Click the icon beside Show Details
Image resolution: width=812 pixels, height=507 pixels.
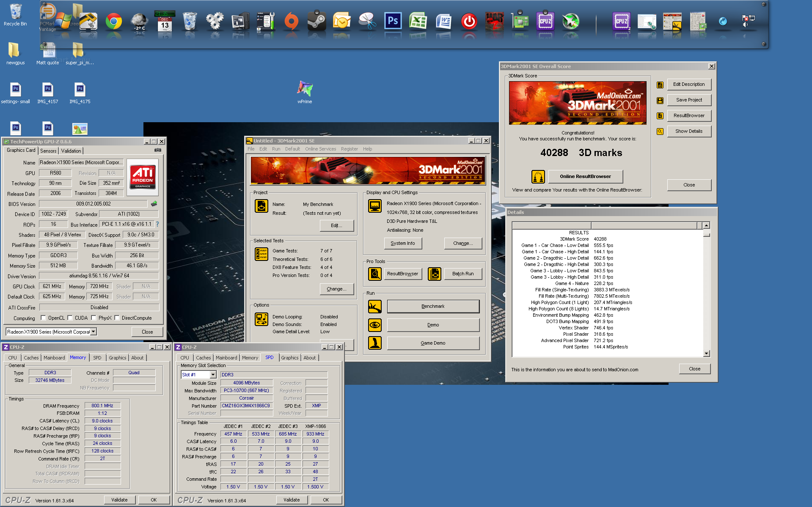click(660, 132)
